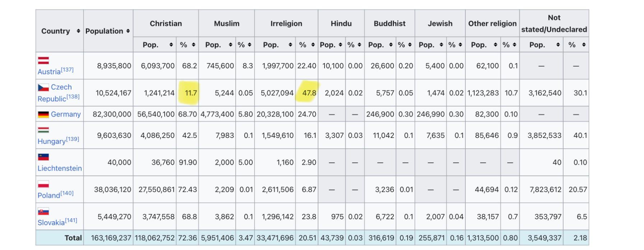Click the Slovakia flag icon
Image resolution: width=644 pixels, height=250 pixels.
(x=43, y=212)
